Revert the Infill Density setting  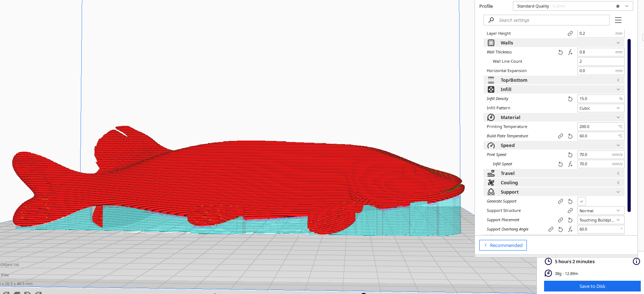570,99
